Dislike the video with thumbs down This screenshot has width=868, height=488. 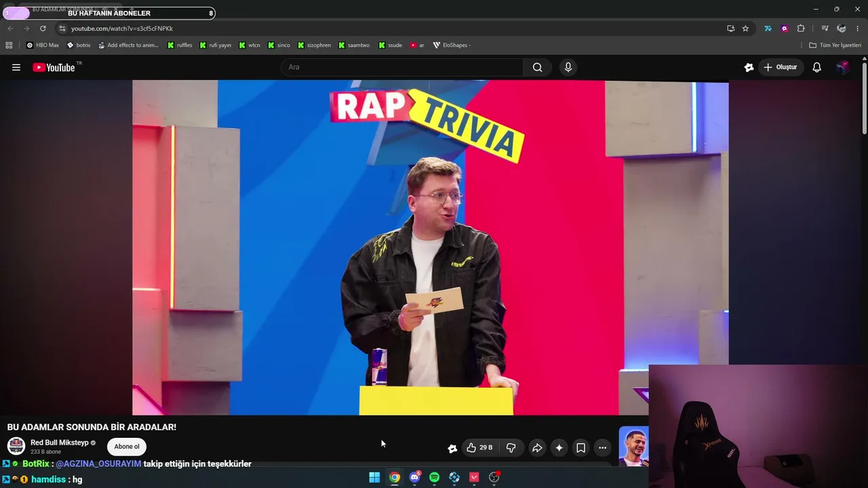[511, 447]
